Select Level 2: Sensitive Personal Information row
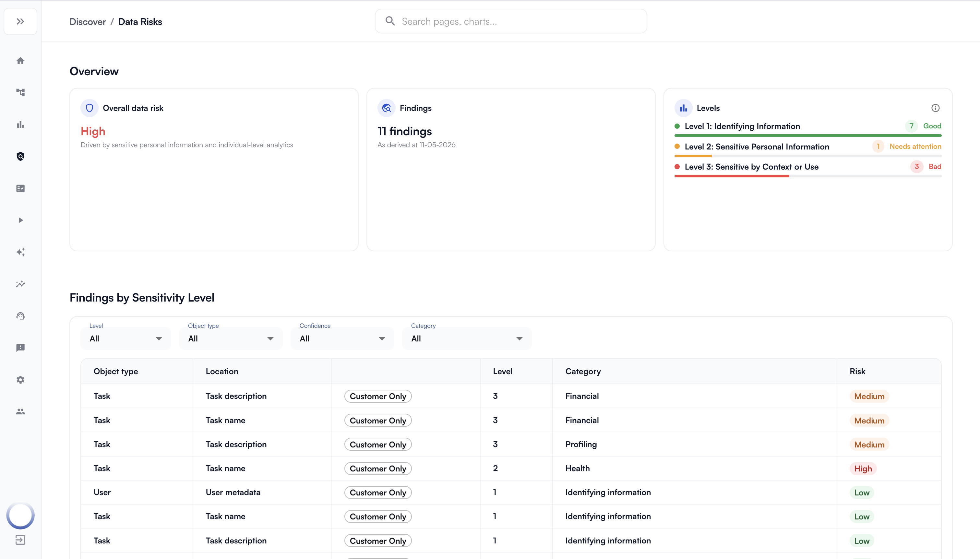 pos(808,146)
